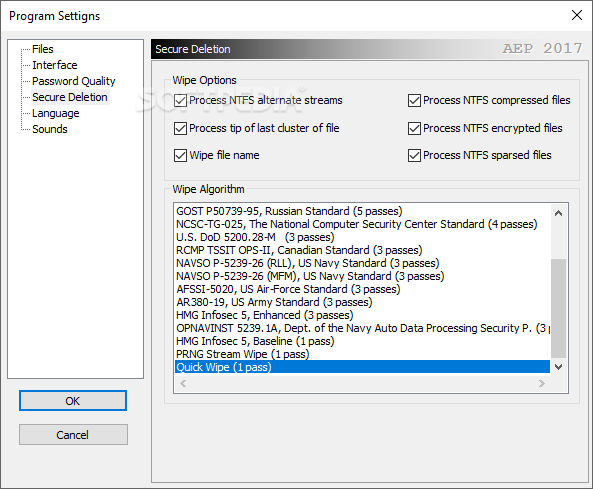The height and width of the screenshot is (489, 593).
Task: Select Interface in the settings tree
Action: point(54,65)
